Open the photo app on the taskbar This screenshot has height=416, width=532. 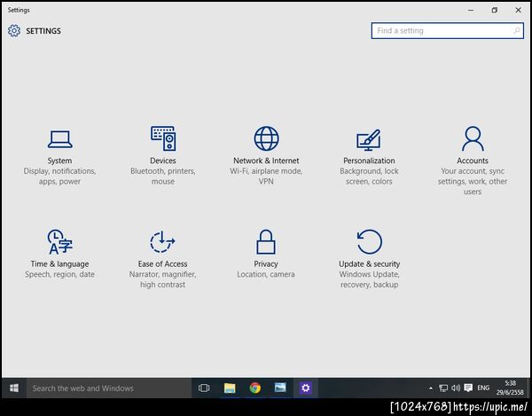coord(280,388)
